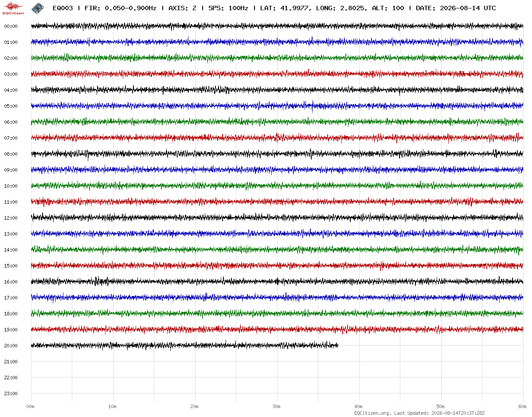Click the 40m minute axis label
This screenshot has height=417, width=532.
pyautogui.click(x=358, y=406)
